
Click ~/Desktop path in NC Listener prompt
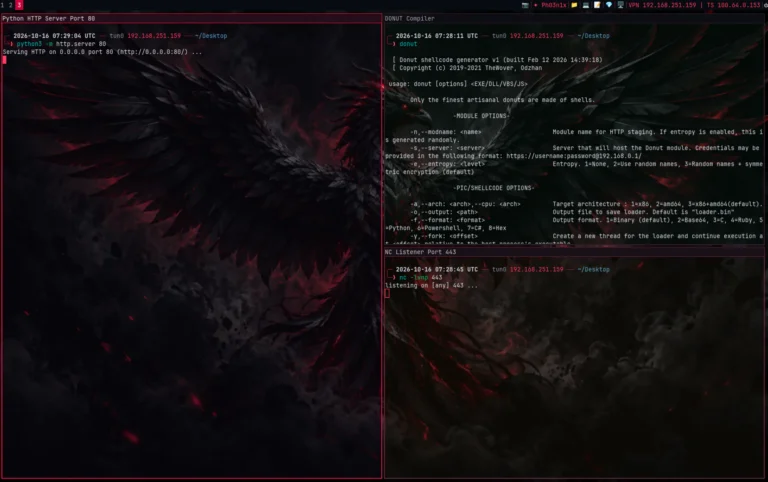pyautogui.click(x=594, y=270)
